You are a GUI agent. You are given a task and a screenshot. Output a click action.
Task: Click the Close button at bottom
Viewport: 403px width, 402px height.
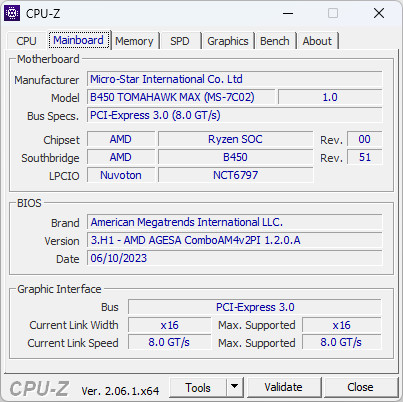point(360,387)
